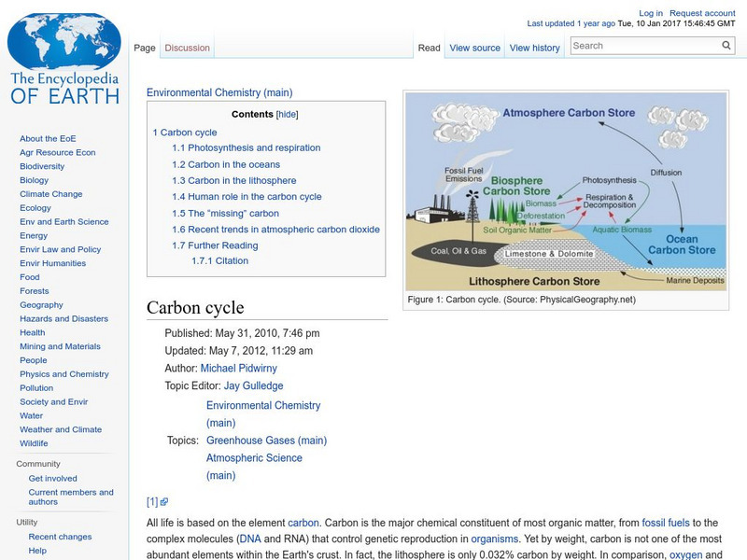Open Atmospheric Science (main) topic
Image resolution: width=747 pixels, height=560 pixels.
tap(254, 467)
